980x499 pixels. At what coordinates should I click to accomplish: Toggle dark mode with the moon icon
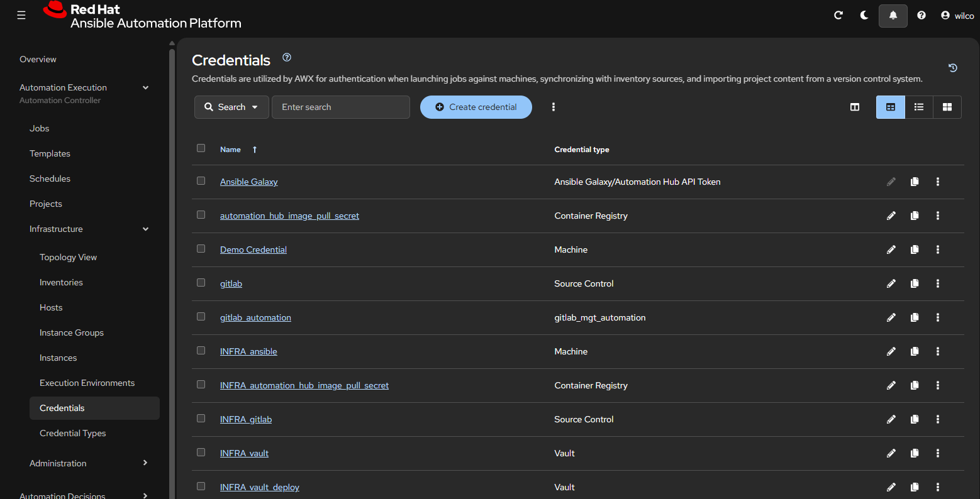[x=864, y=14]
